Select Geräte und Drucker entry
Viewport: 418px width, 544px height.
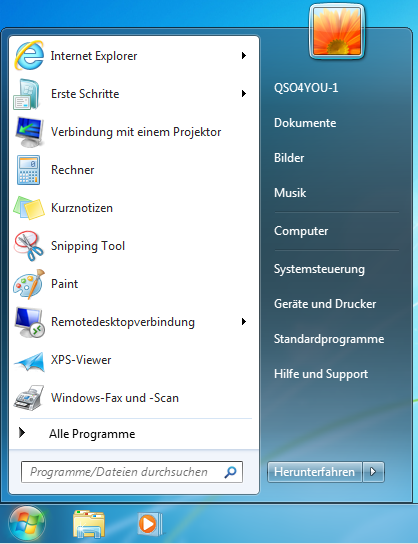[325, 304]
